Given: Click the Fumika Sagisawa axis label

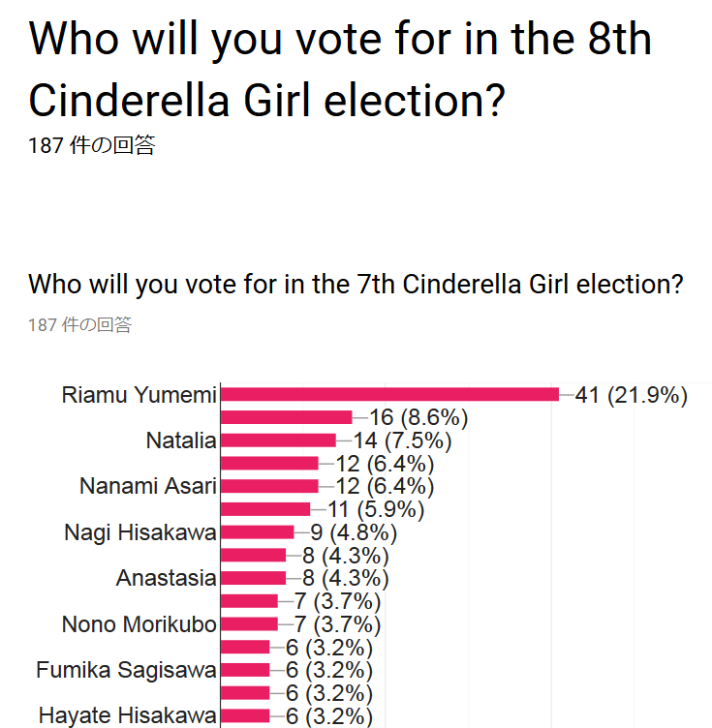Looking at the screenshot, I should [x=126, y=670].
